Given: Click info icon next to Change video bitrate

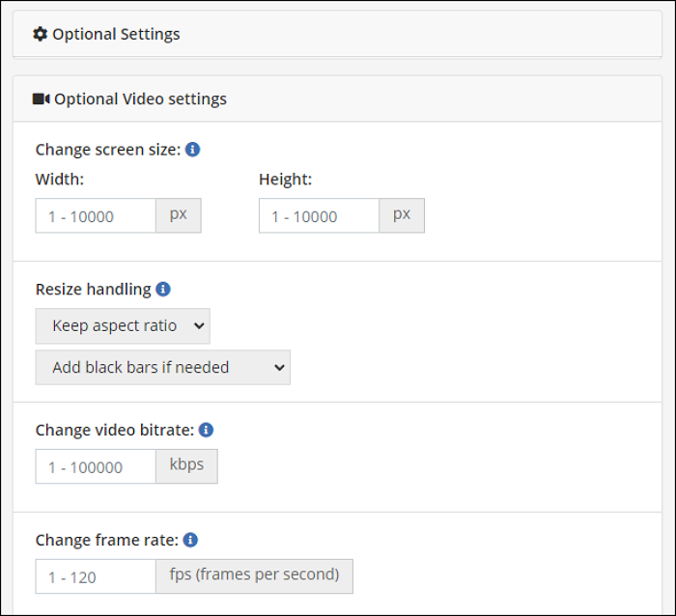Looking at the screenshot, I should tap(206, 430).
